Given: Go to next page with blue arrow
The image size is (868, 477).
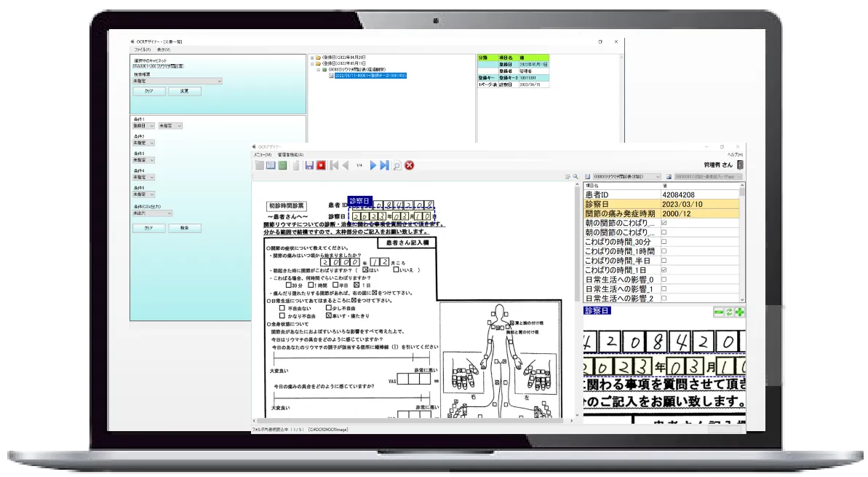Looking at the screenshot, I should (373, 166).
